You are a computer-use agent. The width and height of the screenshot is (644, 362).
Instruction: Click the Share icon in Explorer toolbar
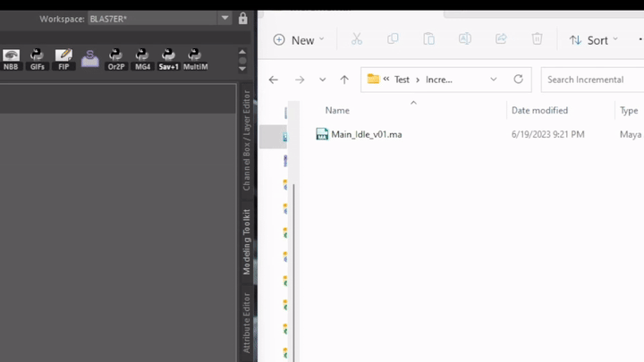pyautogui.click(x=501, y=39)
